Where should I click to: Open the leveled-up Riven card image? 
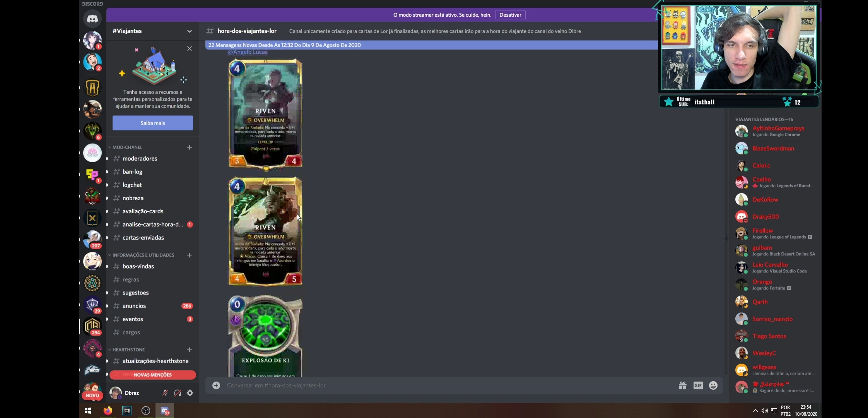click(265, 231)
